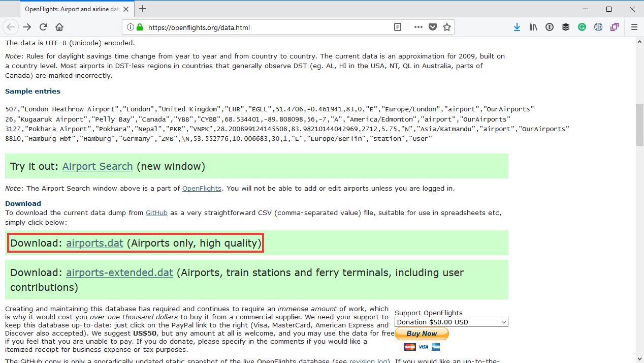Follow the OpenFlights link in the note
The width and height of the screenshot is (644, 363).
(x=202, y=188)
